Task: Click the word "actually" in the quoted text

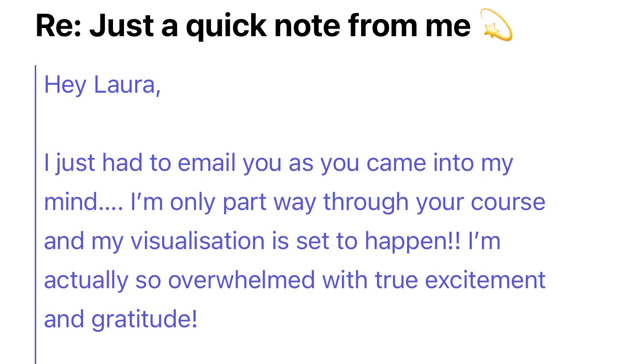Action: coord(85,280)
